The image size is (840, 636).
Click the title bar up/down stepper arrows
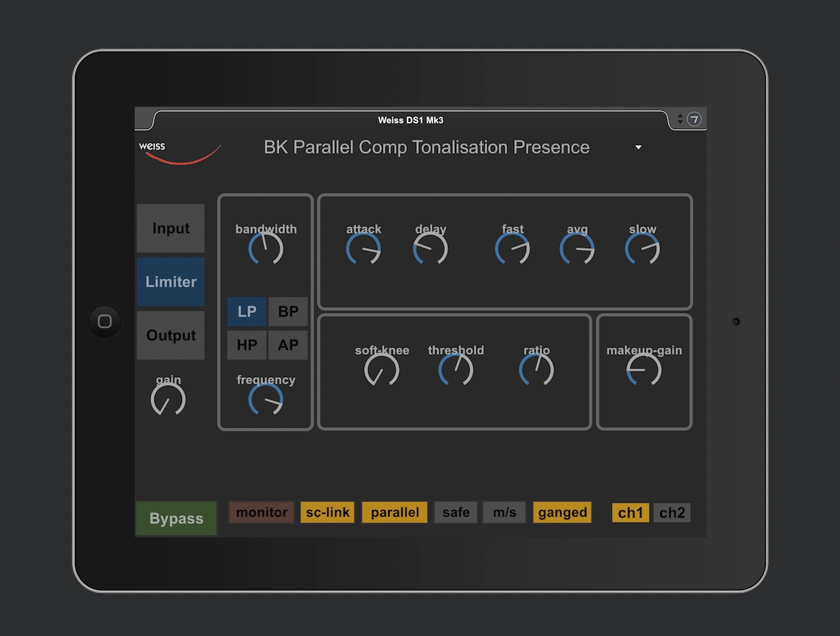(x=680, y=119)
